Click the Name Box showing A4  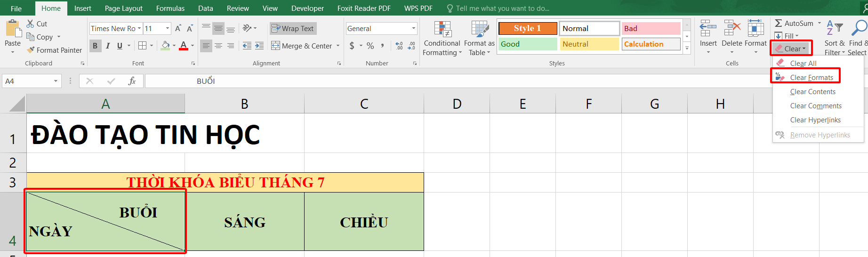[27, 81]
